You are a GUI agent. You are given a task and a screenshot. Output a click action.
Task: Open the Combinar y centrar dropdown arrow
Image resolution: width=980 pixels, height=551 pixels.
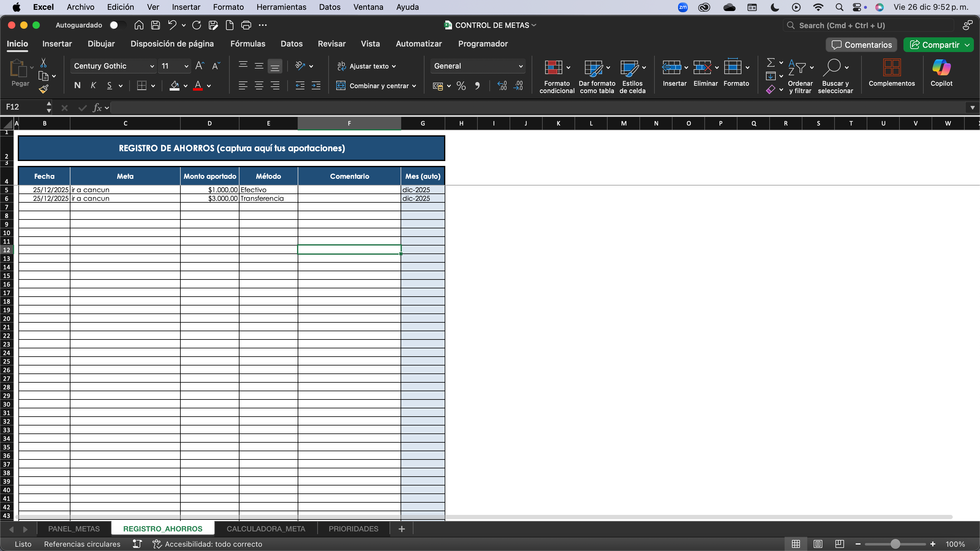coord(414,86)
